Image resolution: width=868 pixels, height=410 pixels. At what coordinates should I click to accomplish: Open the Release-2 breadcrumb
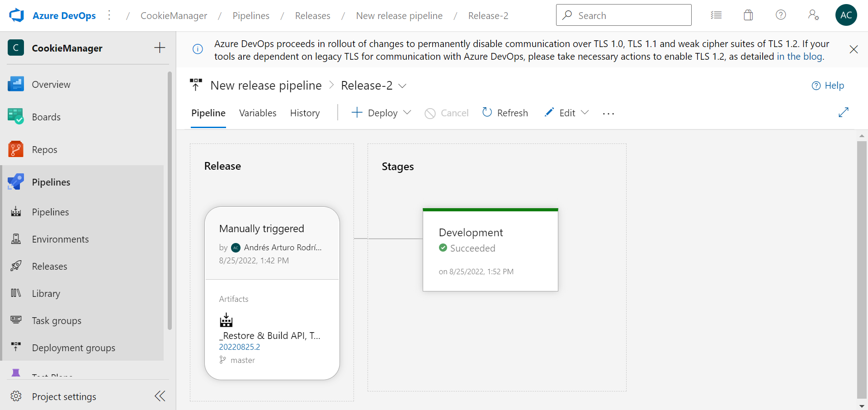tap(488, 15)
